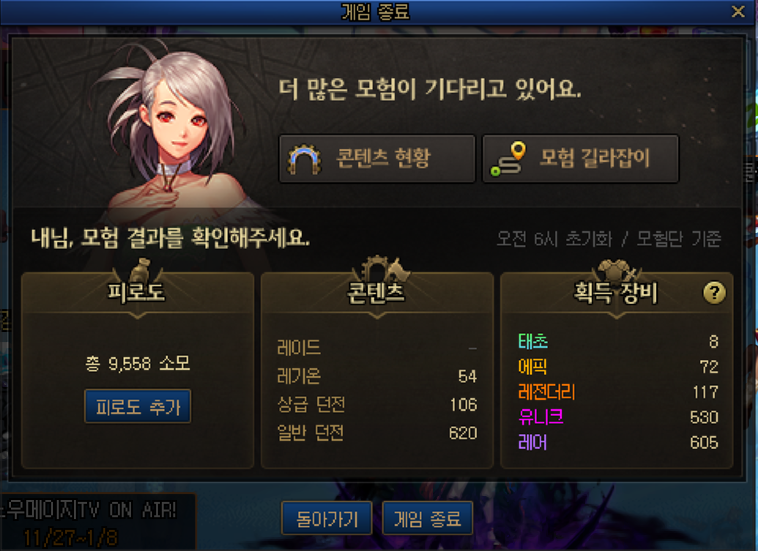Select the 유니크 equipment row

click(618, 417)
